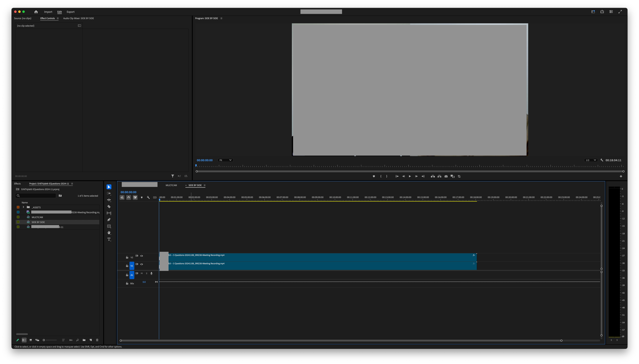
Task: Select the Ripple Edit tool
Action: point(109,200)
